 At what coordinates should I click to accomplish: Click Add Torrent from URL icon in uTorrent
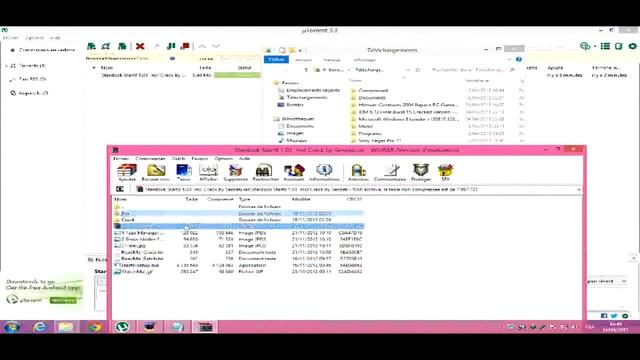click(x=106, y=46)
